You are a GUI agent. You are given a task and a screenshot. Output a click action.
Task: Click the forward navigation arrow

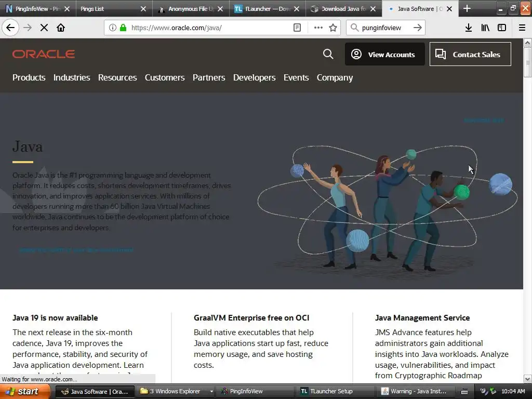click(28, 28)
